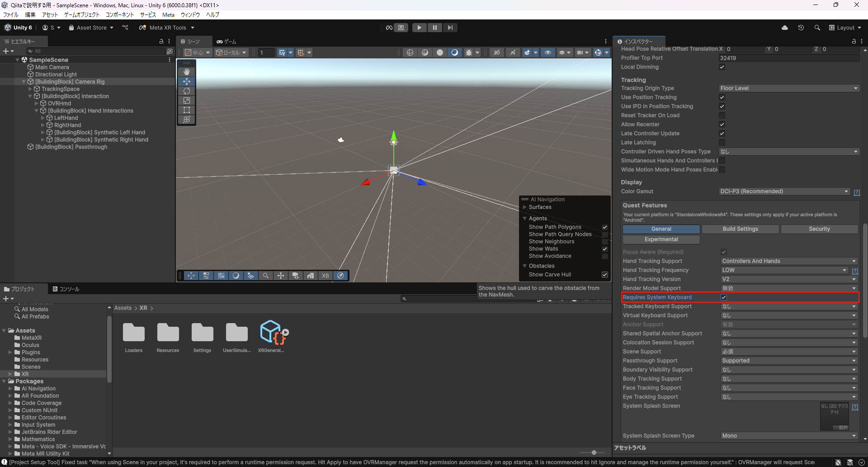Open Unity Cloud via the cloud icon
This screenshot has height=467, width=868.
pyautogui.click(x=785, y=28)
